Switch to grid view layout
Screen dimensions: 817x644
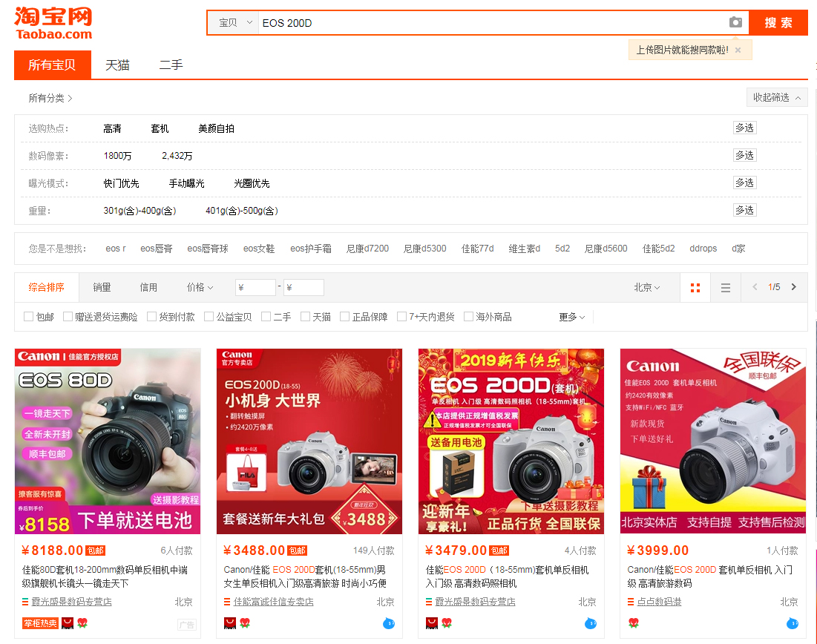695,288
